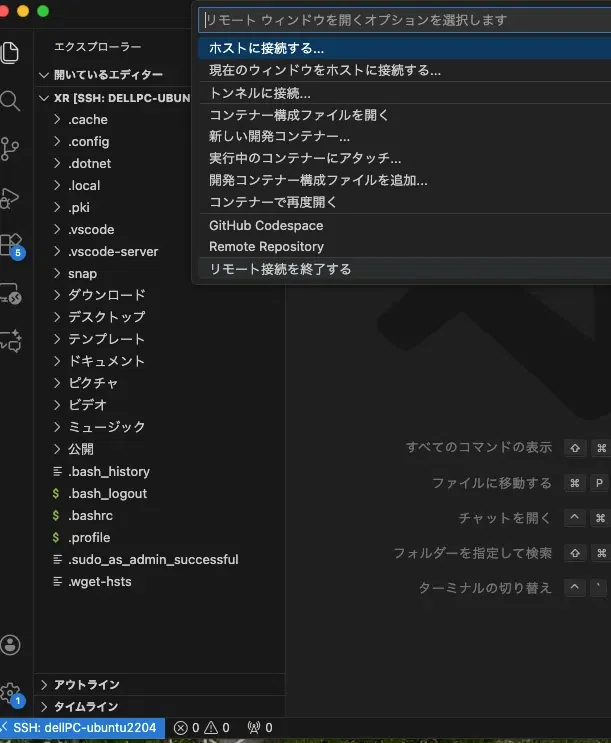Open the Chat sparkle icon
The width and height of the screenshot is (611, 743).
point(11,341)
